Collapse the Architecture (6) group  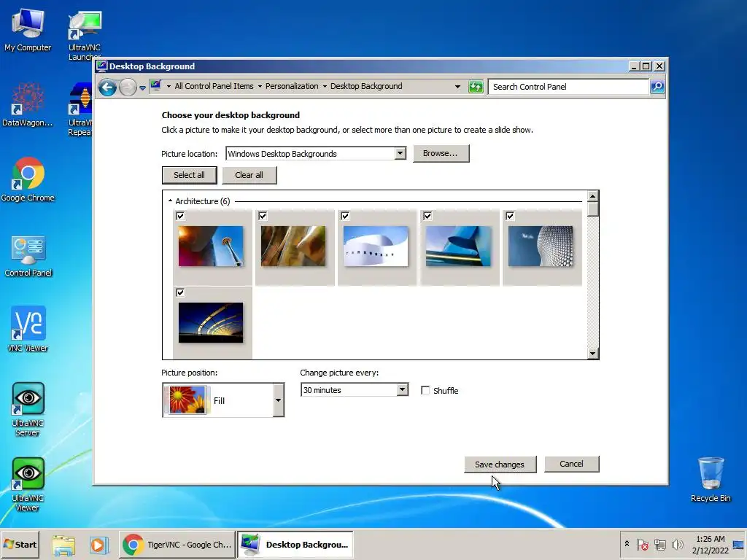point(170,201)
